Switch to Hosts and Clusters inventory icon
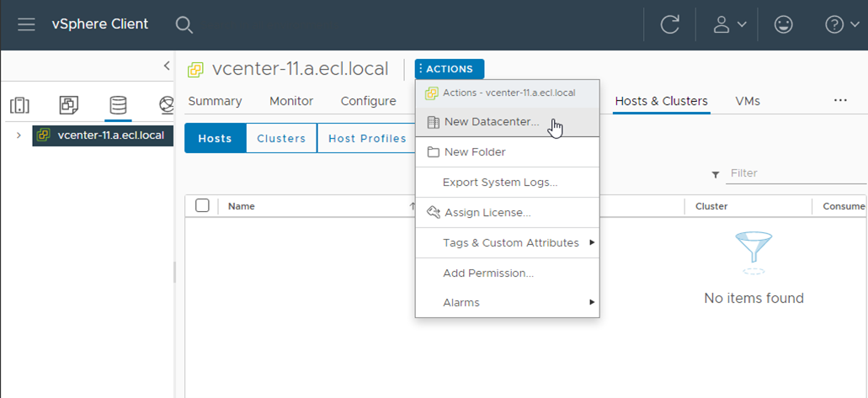Viewport: 868px width, 398px height. coord(19,105)
